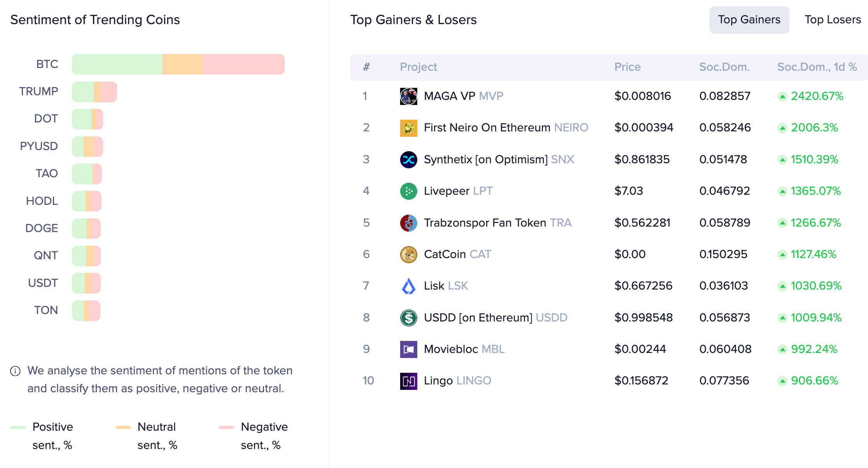868x468 pixels.
Task: Click green up-arrow next to 1266.67%
Action: coord(782,223)
